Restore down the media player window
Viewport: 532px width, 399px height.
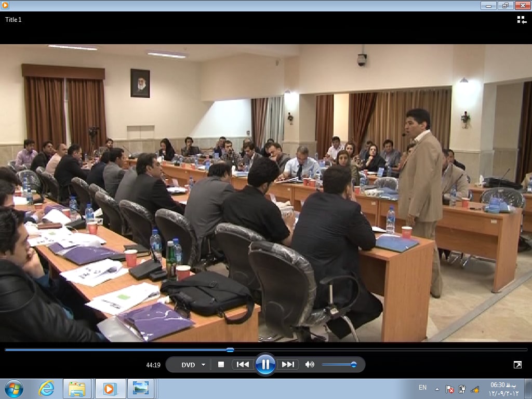(506, 5)
